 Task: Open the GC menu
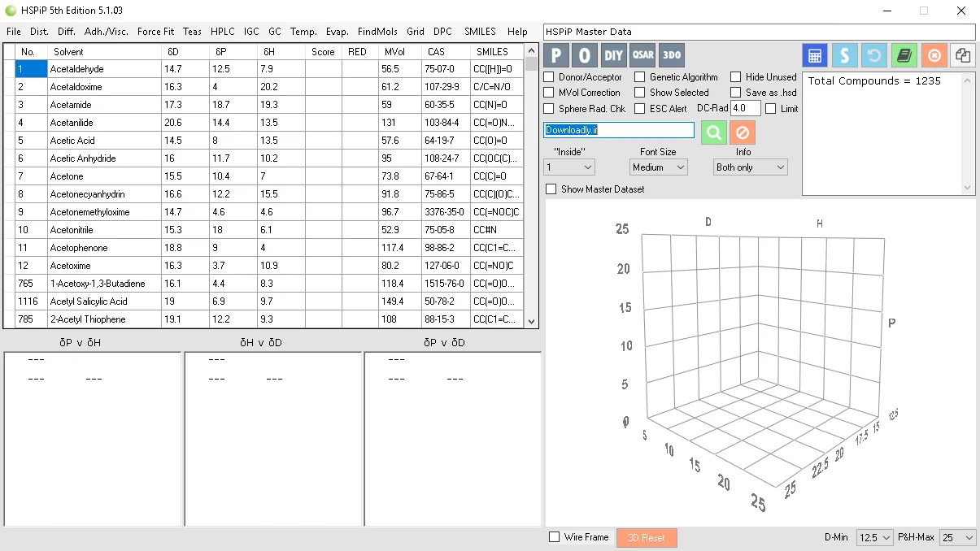[x=275, y=32]
